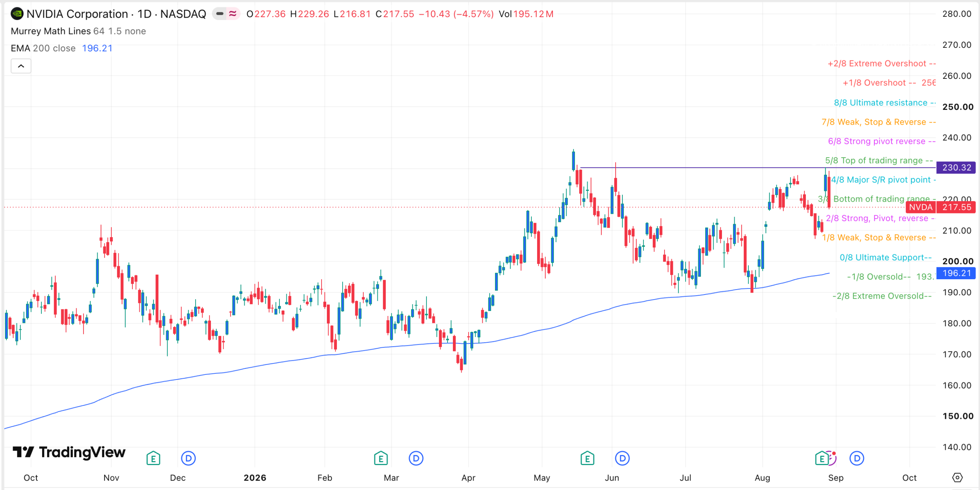
Task: Click the Feb label on time axis
Action: point(325,478)
